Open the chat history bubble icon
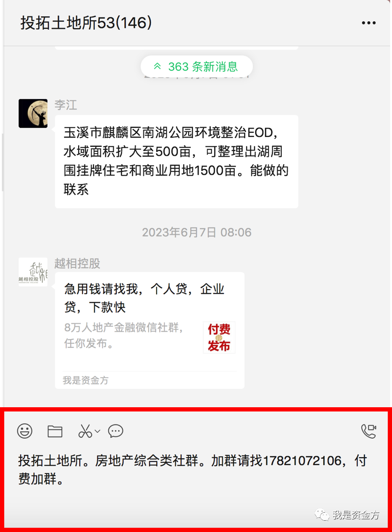Image resolution: width=392 pixels, height=532 pixels. (x=115, y=431)
